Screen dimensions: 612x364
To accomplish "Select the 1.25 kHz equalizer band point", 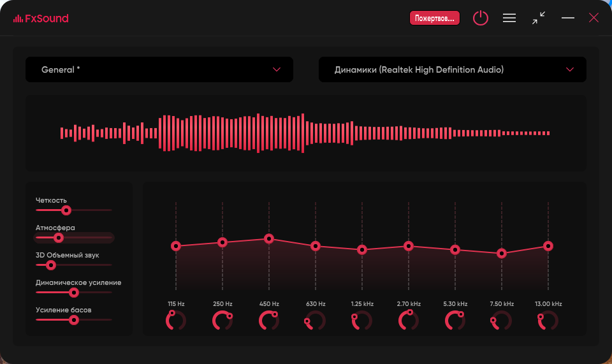I will 362,250.
